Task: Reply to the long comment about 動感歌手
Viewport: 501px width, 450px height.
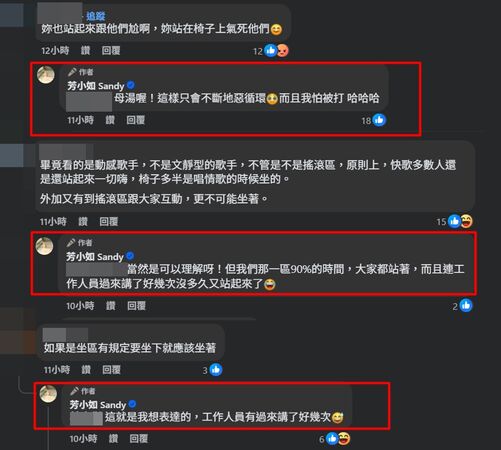Action: (109, 221)
